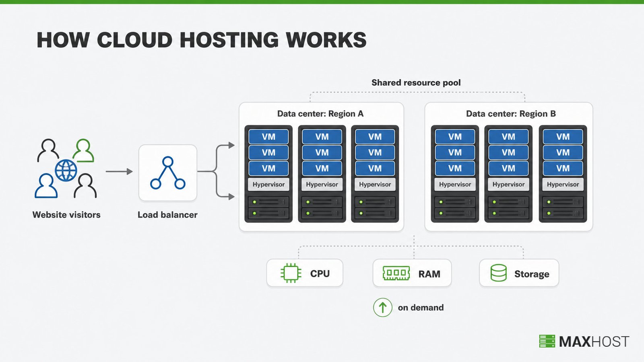Select the green visitor person icon
This screenshot has width=644, height=362.
[x=83, y=150]
